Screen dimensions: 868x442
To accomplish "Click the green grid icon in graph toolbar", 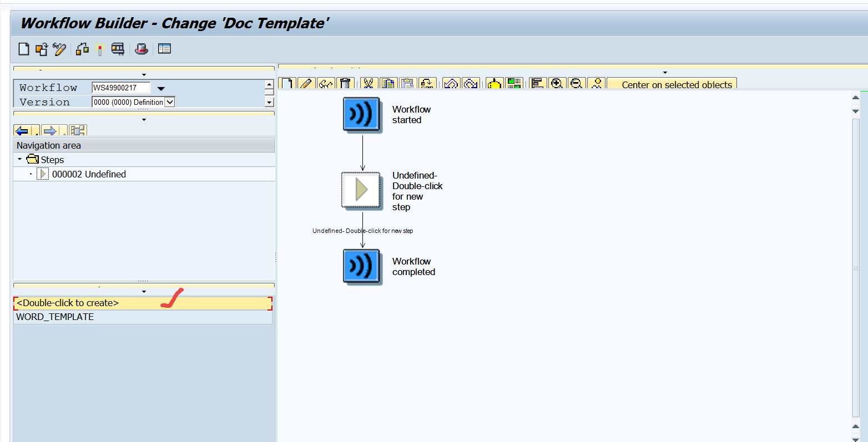I will pyautogui.click(x=514, y=84).
